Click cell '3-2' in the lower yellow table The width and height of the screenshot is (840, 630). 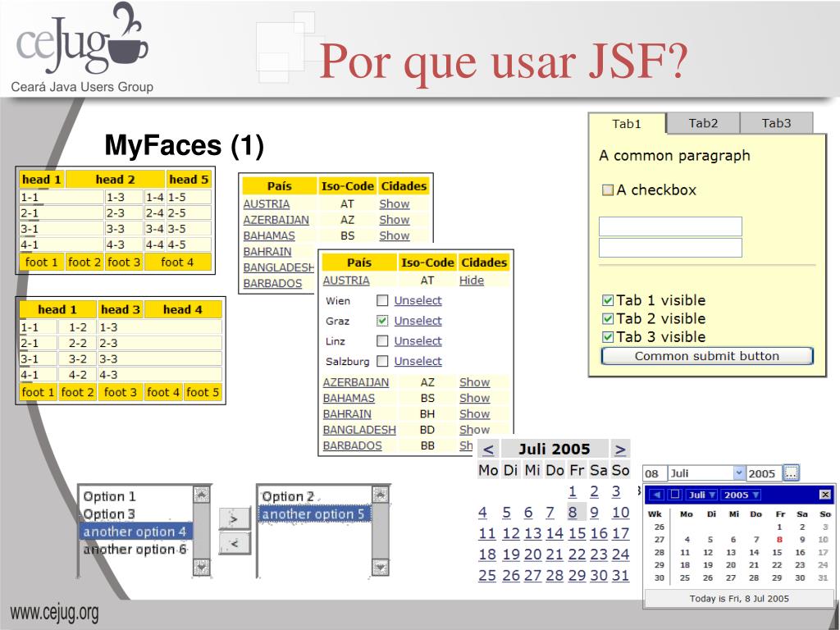[x=78, y=359]
